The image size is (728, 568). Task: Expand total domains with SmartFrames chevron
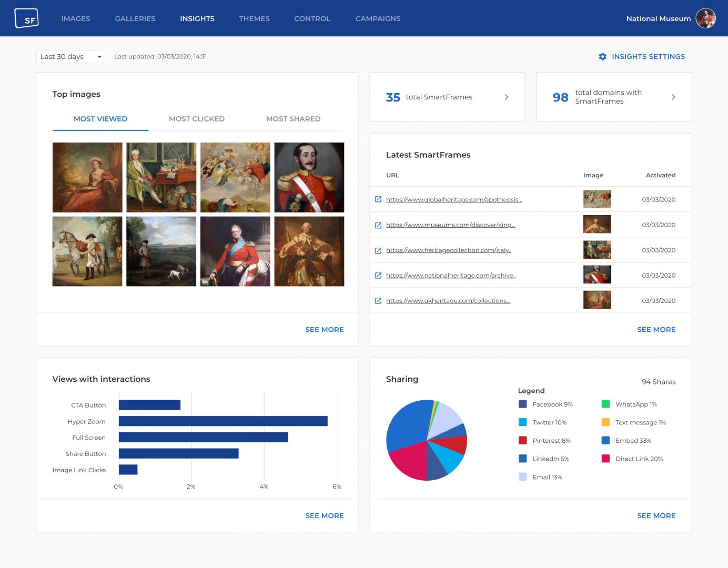coord(673,97)
